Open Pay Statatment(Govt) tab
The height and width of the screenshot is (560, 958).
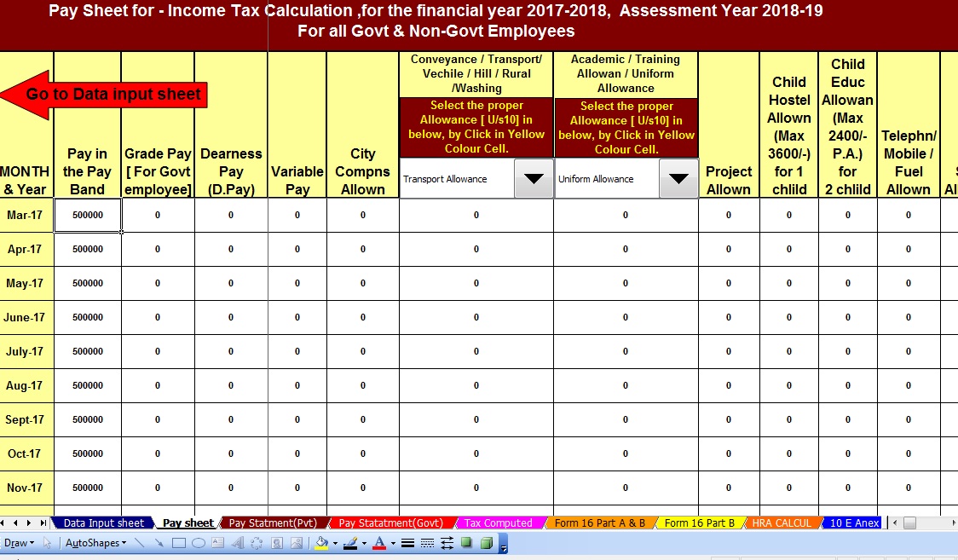coord(390,522)
